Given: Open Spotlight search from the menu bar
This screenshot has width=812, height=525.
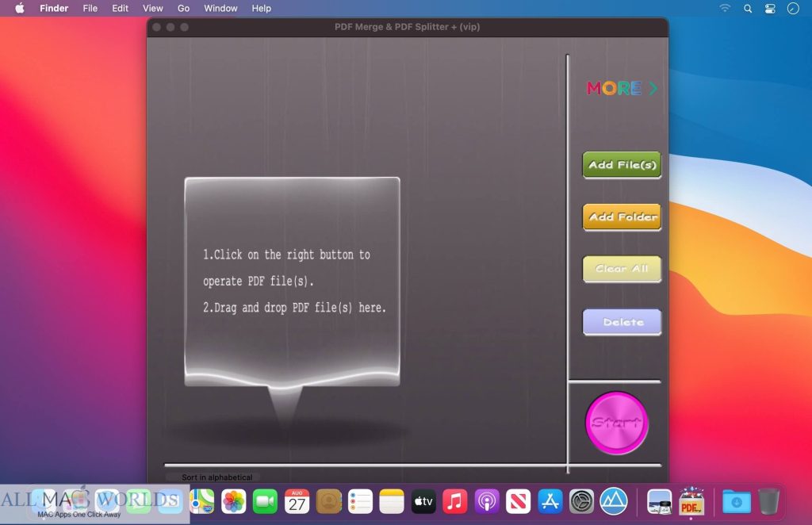Looking at the screenshot, I should tap(748, 8).
